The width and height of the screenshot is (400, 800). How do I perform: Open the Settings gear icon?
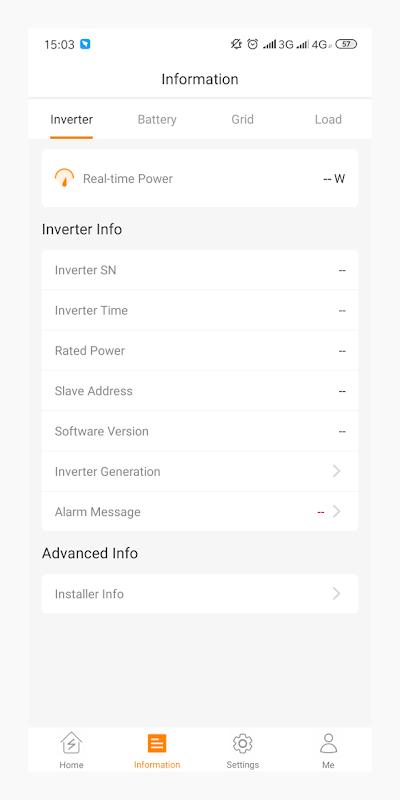click(243, 743)
